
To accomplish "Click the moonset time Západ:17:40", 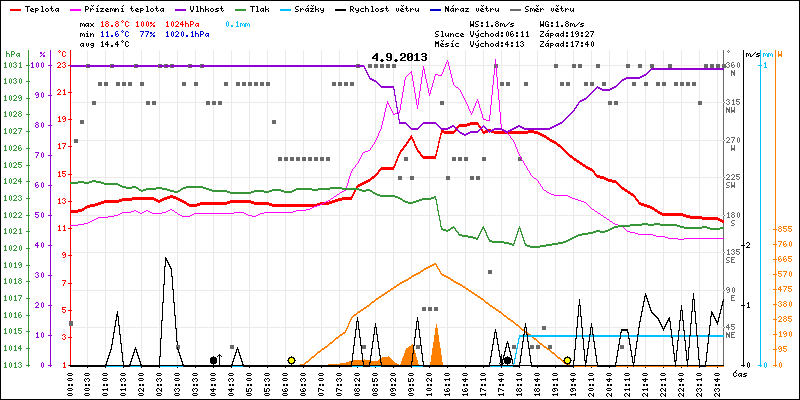I will click(566, 44).
